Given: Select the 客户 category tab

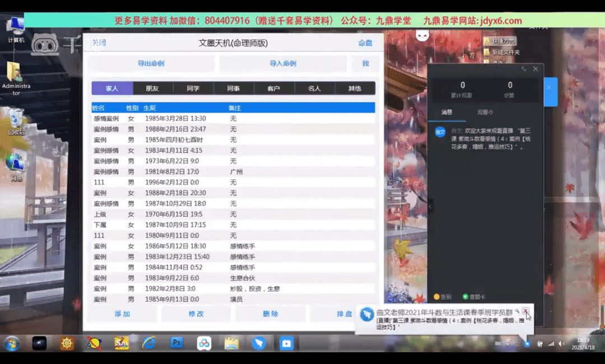Looking at the screenshot, I should pyautogui.click(x=273, y=88).
